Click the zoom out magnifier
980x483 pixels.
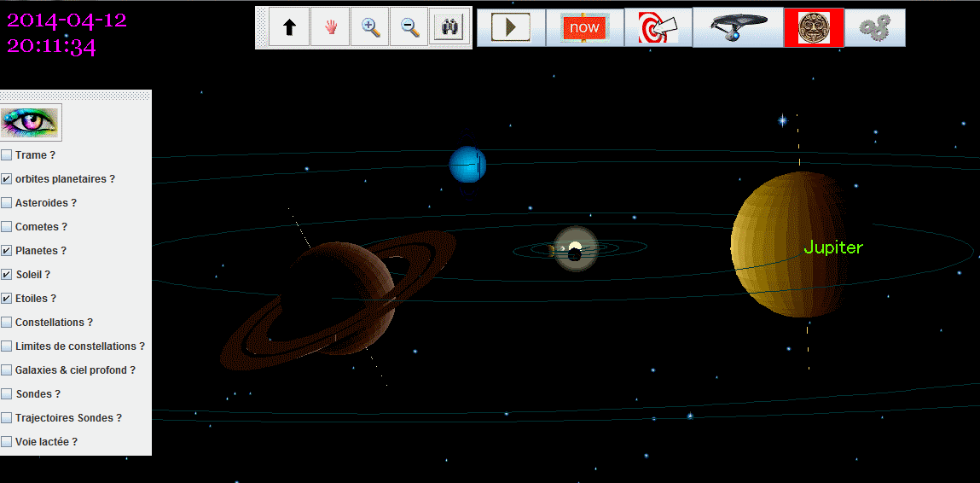[409, 27]
